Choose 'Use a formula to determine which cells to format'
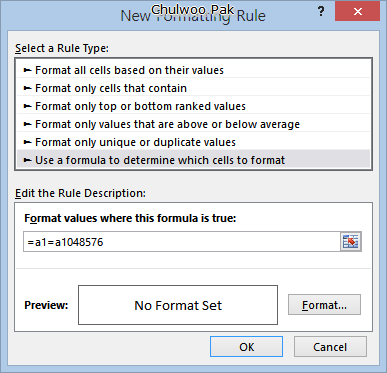The image size is (387, 373). pyautogui.click(x=193, y=160)
